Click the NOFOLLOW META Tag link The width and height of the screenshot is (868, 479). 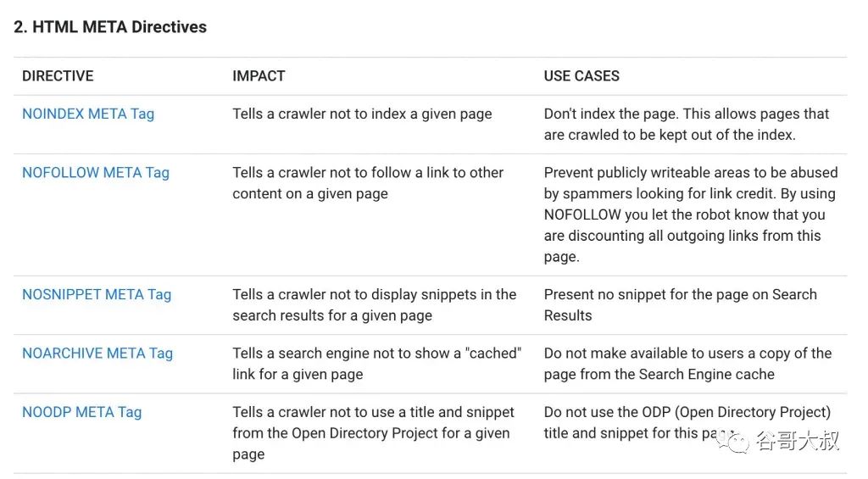[96, 172]
